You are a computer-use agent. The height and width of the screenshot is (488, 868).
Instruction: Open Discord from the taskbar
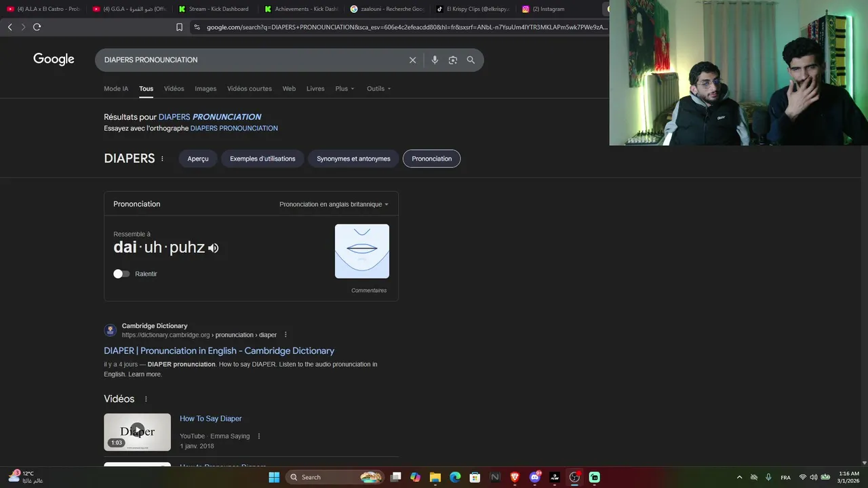point(535,477)
